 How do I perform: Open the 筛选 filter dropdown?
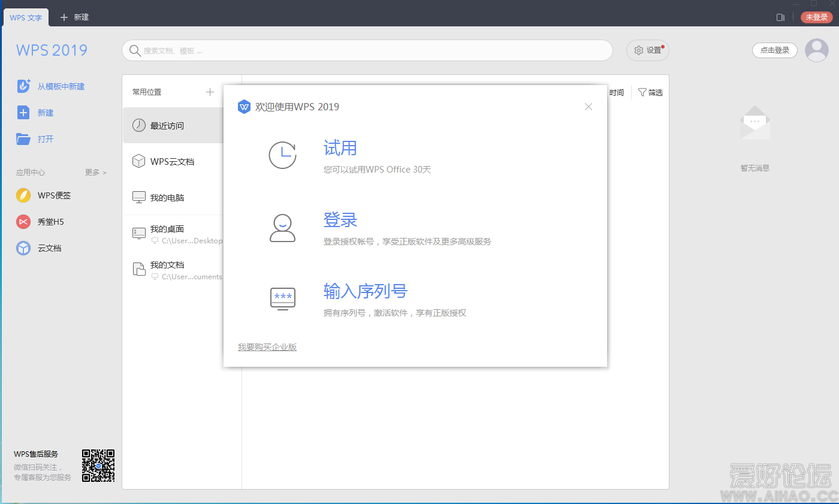coord(650,92)
